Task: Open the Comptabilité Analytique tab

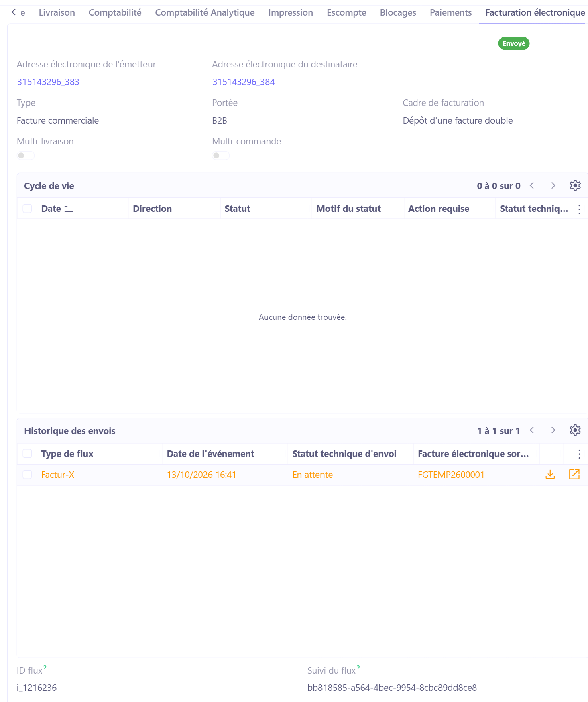Action: click(205, 13)
